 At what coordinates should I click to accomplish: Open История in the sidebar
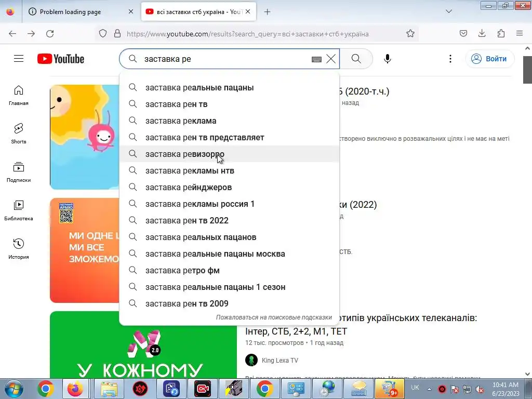[19, 249]
